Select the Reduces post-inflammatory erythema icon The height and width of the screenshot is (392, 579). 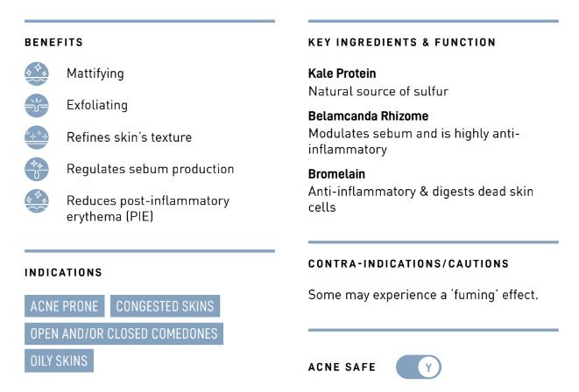(x=37, y=201)
